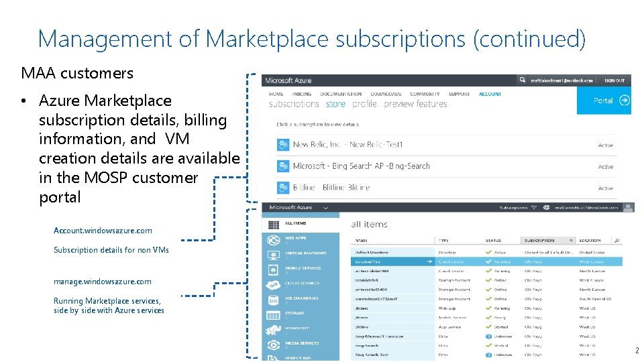Click the Subscriptions filter in portal header
The image size is (644, 362).
518,208
